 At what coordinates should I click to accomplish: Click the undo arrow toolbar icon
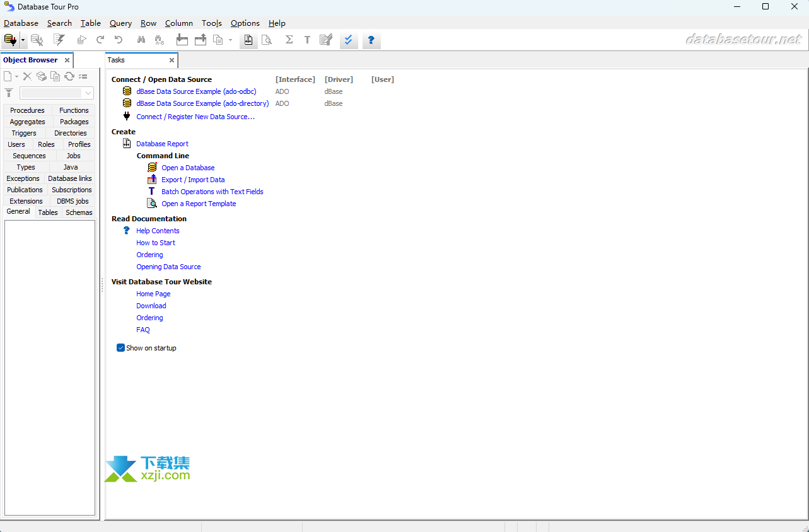pos(118,40)
